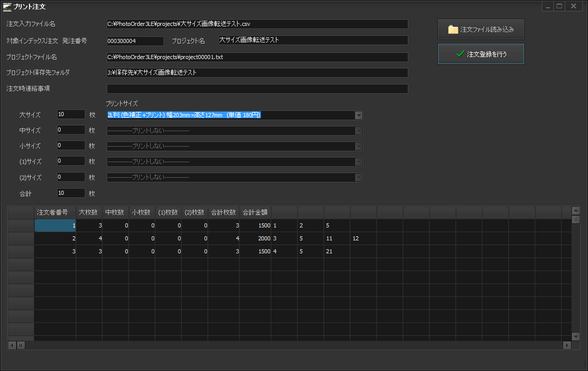Select the 注文者番号 cell with value 1
The height and width of the screenshot is (371, 588).
pos(55,225)
